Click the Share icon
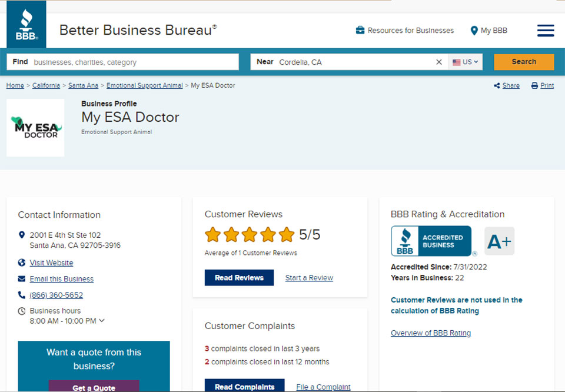The image size is (565, 392). click(x=497, y=86)
